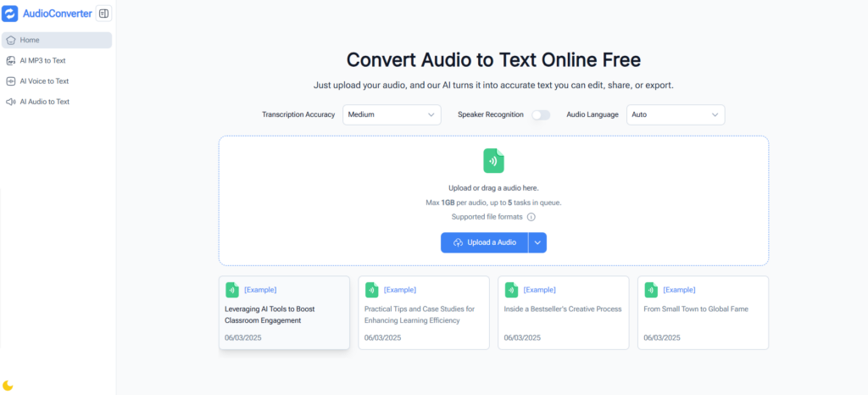
Task: Click the date on the From Small Town card
Action: click(x=662, y=337)
